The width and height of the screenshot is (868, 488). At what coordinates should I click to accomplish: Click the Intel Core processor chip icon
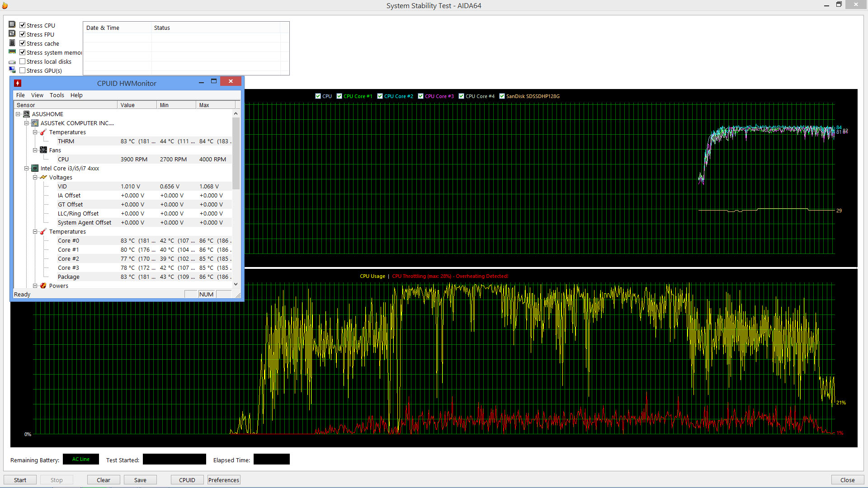pos(35,169)
